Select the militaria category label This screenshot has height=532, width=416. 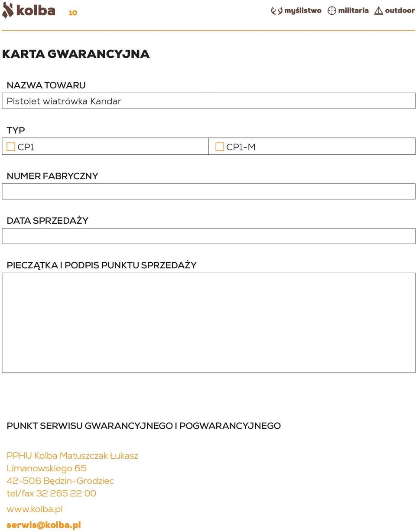coord(353,10)
